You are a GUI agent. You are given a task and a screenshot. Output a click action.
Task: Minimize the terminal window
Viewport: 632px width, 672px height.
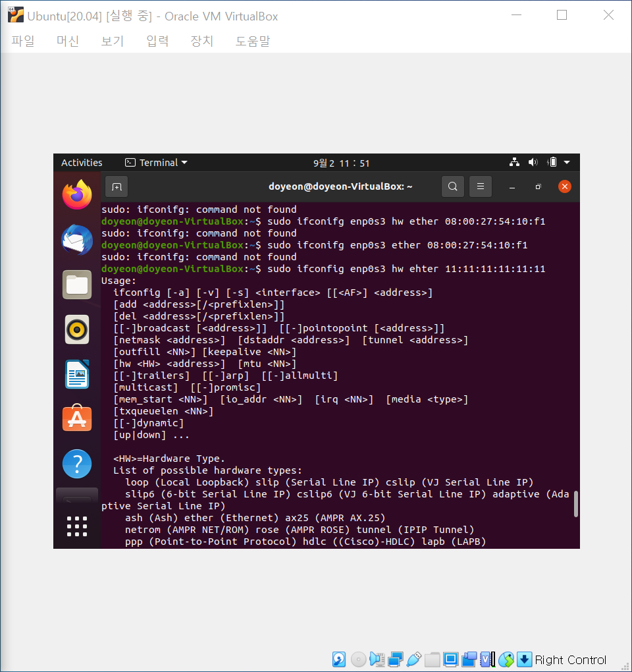(x=512, y=187)
